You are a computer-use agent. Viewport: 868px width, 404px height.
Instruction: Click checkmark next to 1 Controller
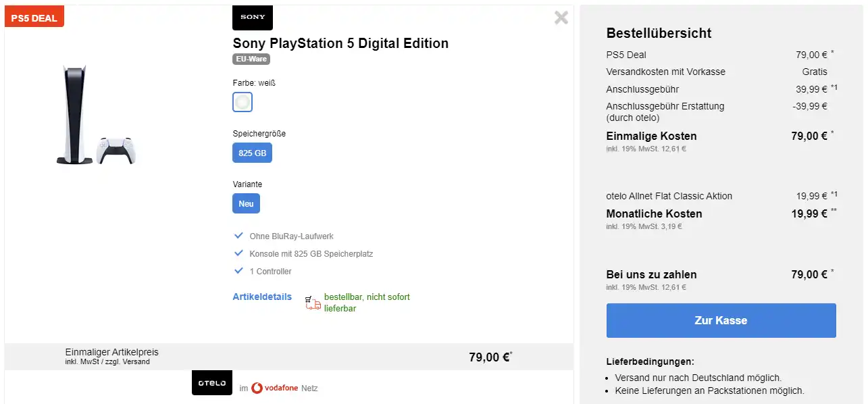[x=238, y=271]
